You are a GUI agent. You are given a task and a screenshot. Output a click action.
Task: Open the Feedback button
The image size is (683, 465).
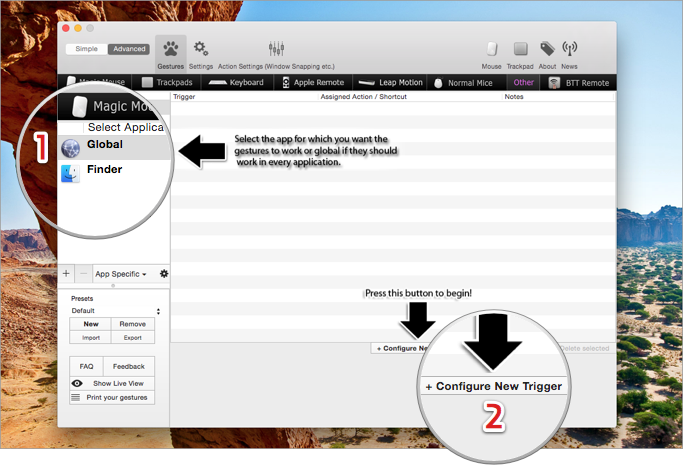click(129, 366)
